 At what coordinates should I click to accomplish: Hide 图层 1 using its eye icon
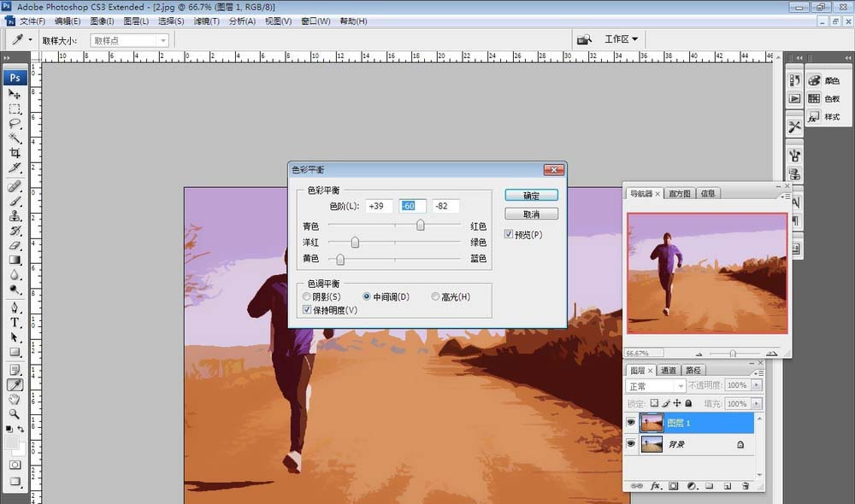631,422
